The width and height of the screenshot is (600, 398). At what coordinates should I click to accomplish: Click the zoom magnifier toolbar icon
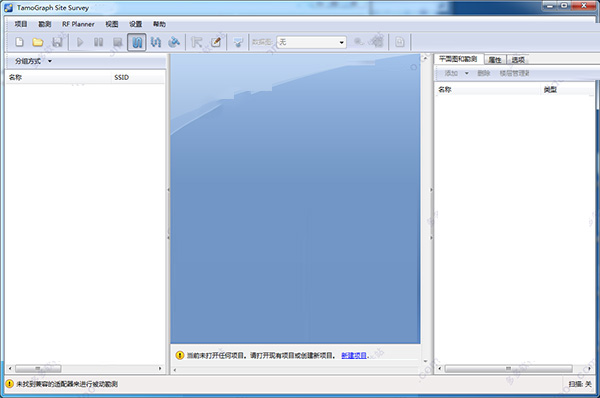[359, 42]
